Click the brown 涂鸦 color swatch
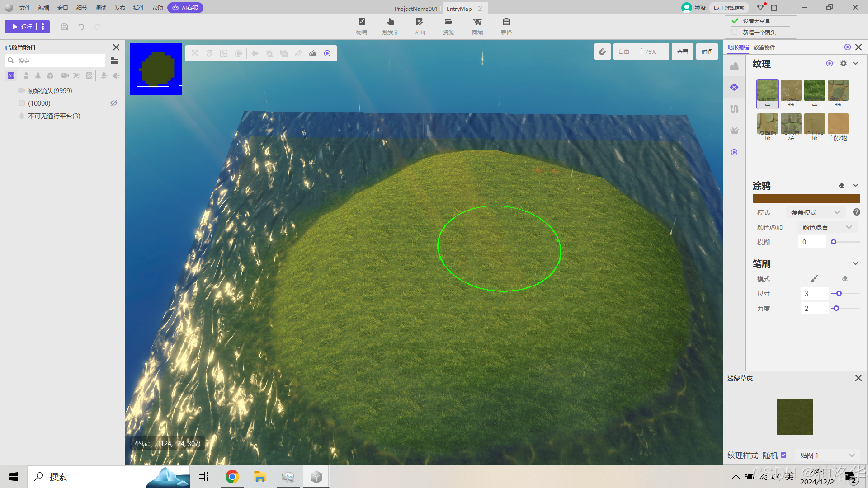Screen dimensions: 868x488 click(806, 199)
